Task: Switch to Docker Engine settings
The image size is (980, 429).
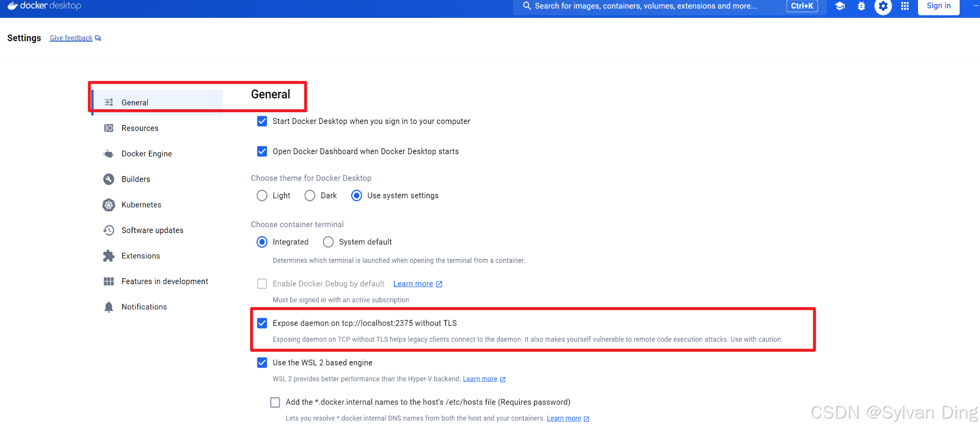Action: [158, 154]
